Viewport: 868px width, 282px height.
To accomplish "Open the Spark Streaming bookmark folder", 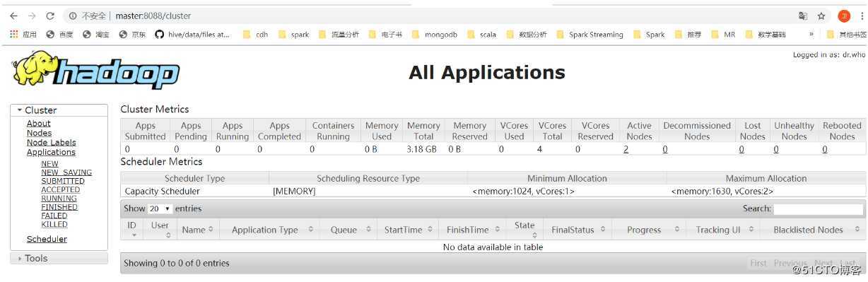I will click(590, 34).
